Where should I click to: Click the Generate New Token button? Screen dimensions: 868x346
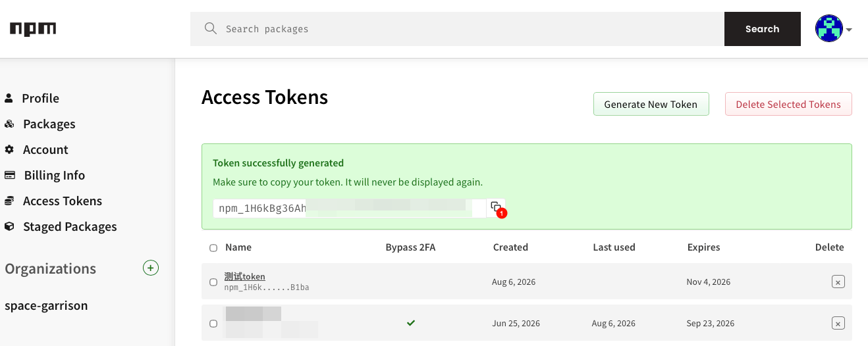(651, 104)
